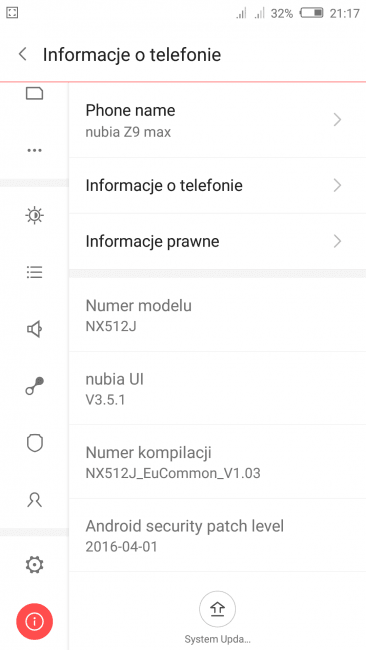Select the list sidebar icon
The width and height of the screenshot is (366, 650).
coord(34,272)
